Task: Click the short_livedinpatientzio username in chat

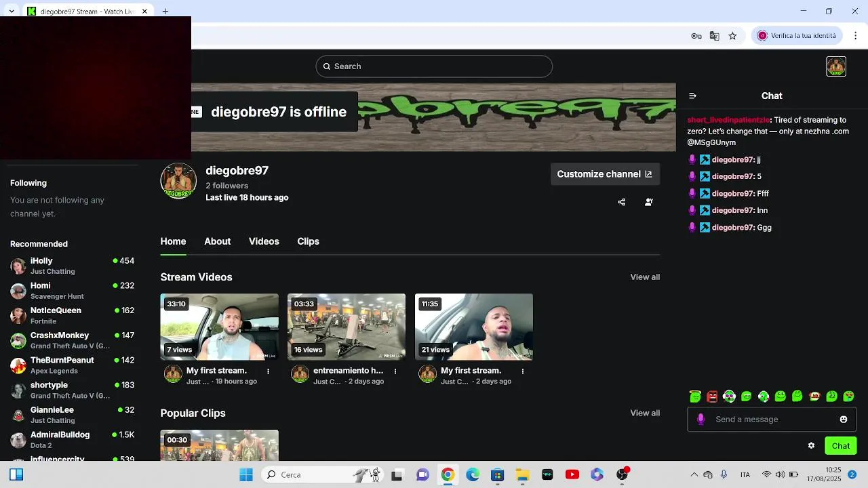Action: click(x=728, y=120)
